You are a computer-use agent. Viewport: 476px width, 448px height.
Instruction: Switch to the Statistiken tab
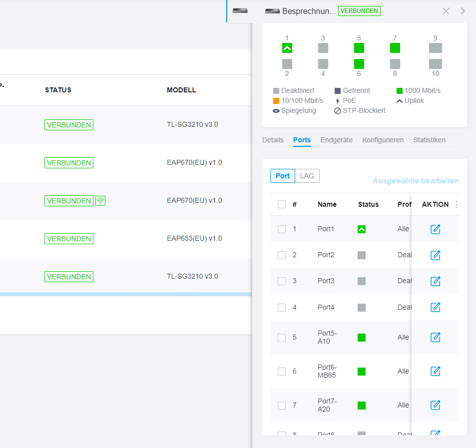(429, 140)
